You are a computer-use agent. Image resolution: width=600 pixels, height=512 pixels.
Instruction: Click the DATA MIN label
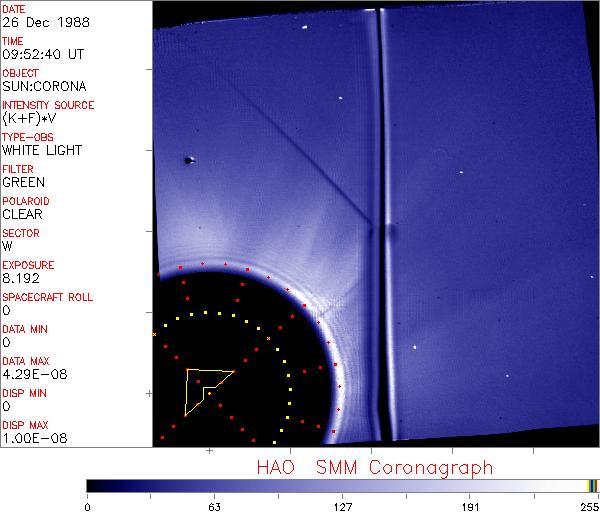coord(25,329)
